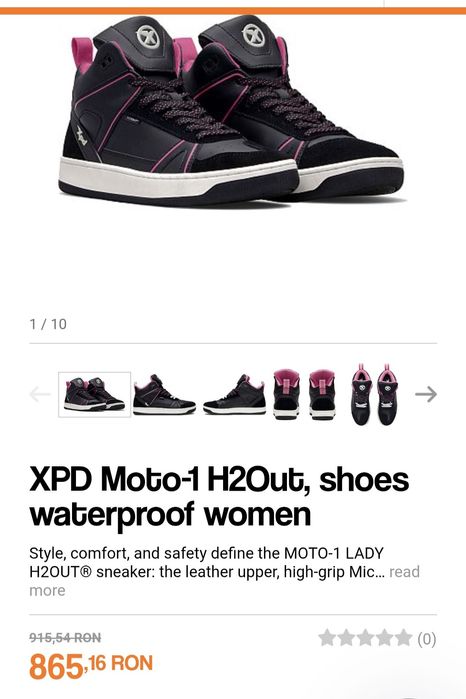Image resolution: width=466 pixels, height=699 pixels.
Task: Click the 1 / 10 image counter
Action: pyautogui.click(x=48, y=324)
